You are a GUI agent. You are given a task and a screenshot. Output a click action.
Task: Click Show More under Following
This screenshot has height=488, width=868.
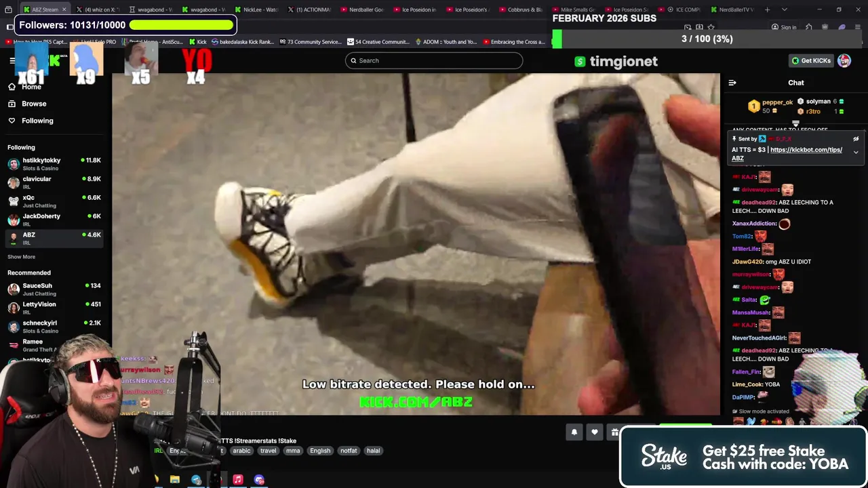(x=21, y=257)
